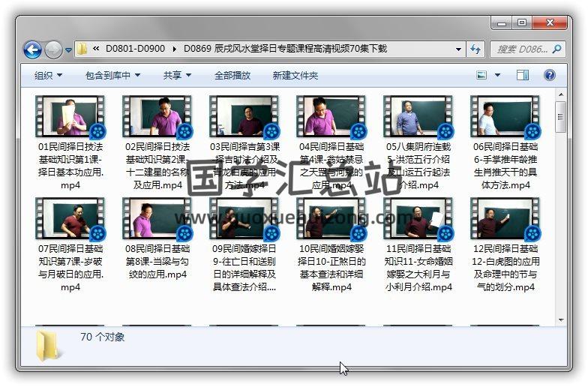Click file name 01民间择日技法基础知识第1课
The image size is (588, 387).
coord(70,166)
